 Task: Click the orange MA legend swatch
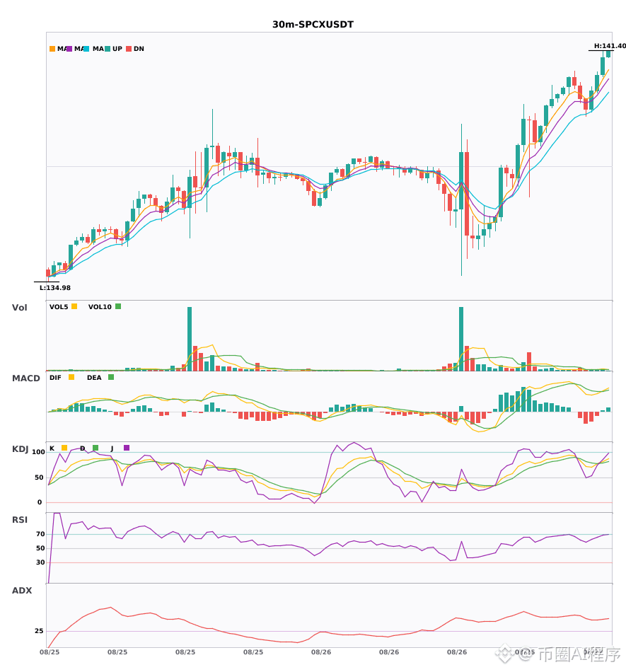point(52,49)
